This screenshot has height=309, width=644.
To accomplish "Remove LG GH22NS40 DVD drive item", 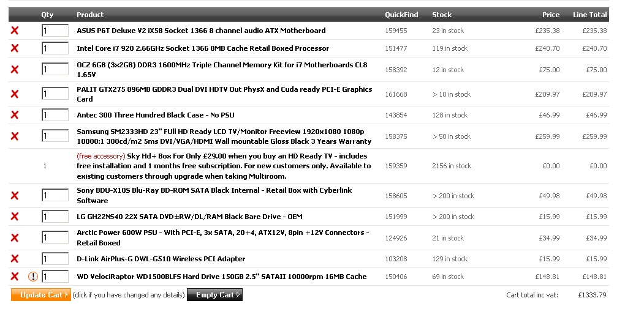I will coord(14,217).
